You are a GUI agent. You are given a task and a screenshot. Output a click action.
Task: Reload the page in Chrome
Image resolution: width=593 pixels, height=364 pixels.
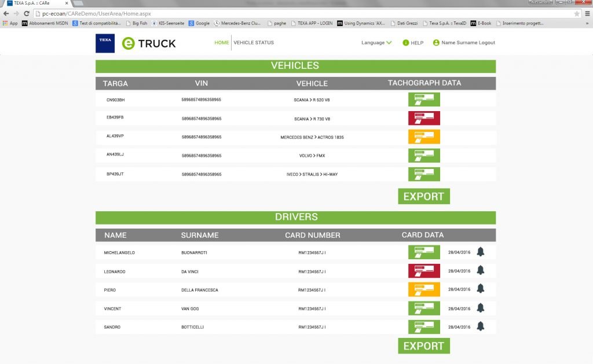27,13
